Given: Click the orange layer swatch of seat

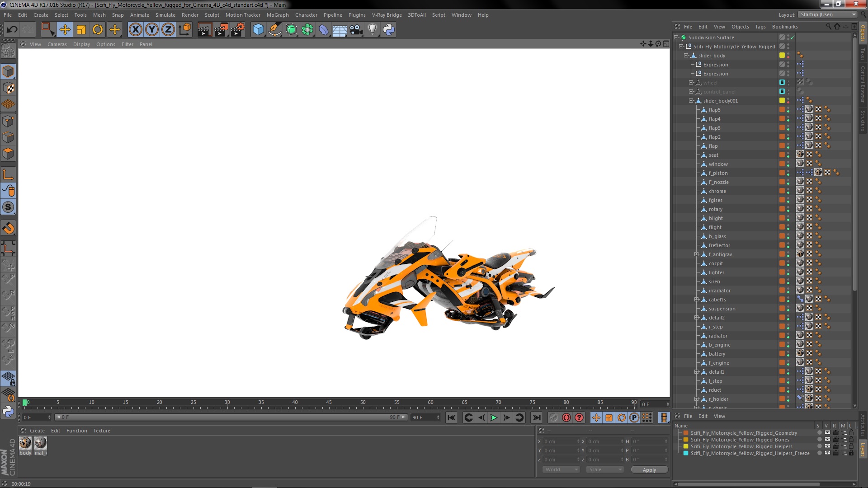Looking at the screenshot, I should (782, 155).
